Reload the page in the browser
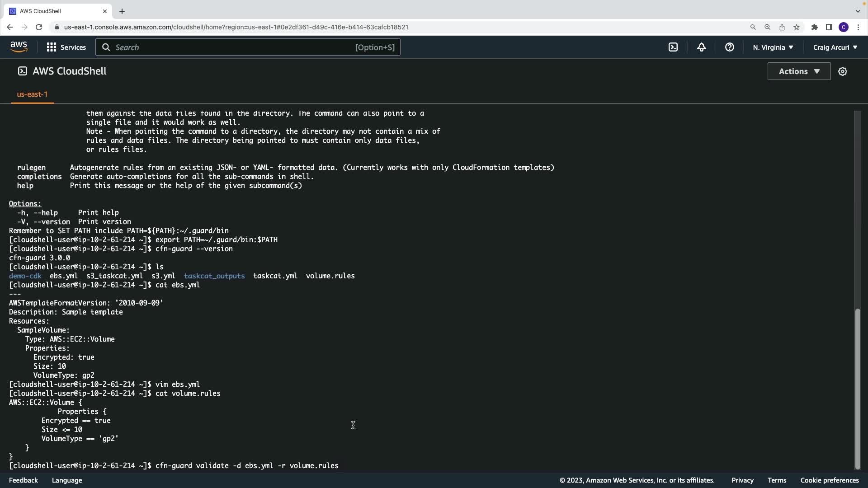The width and height of the screenshot is (868, 488). [x=39, y=27]
